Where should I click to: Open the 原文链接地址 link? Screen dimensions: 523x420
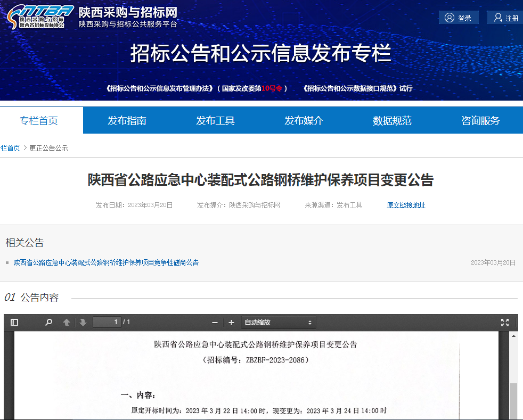coord(406,205)
